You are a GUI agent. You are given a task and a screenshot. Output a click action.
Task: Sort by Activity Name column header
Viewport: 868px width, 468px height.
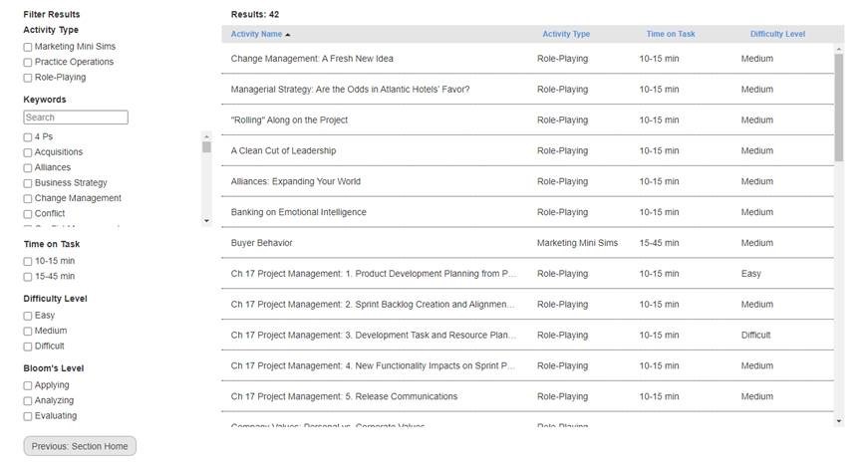coord(256,34)
